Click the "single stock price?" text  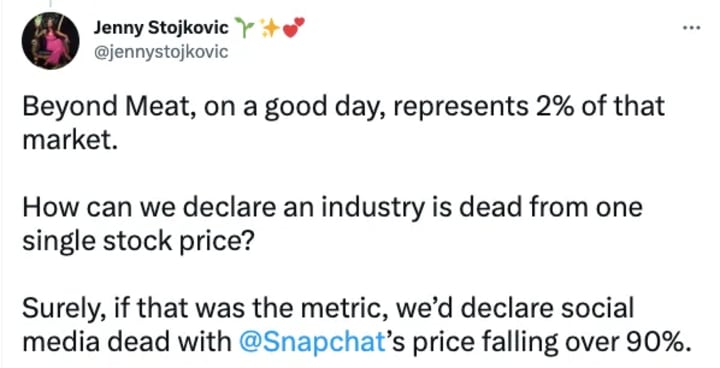point(137,243)
